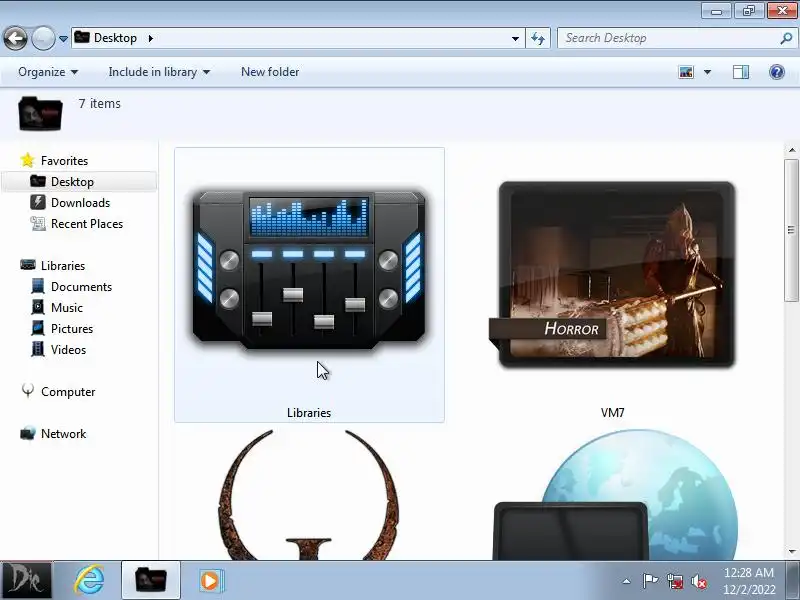Click the Network icon in sidebar
This screenshot has height=600, width=800.
(x=28, y=434)
